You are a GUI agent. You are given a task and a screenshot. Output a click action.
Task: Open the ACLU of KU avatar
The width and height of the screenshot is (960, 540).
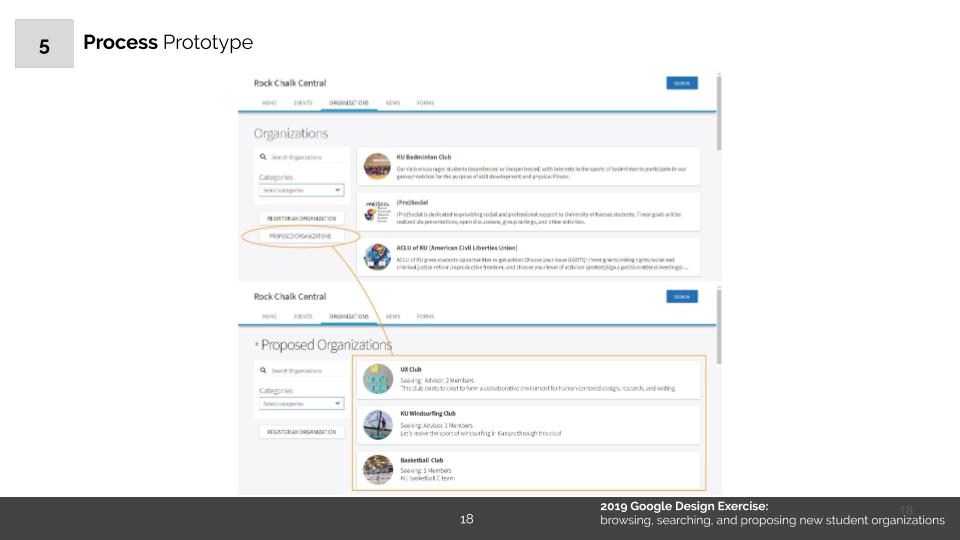tap(377, 257)
